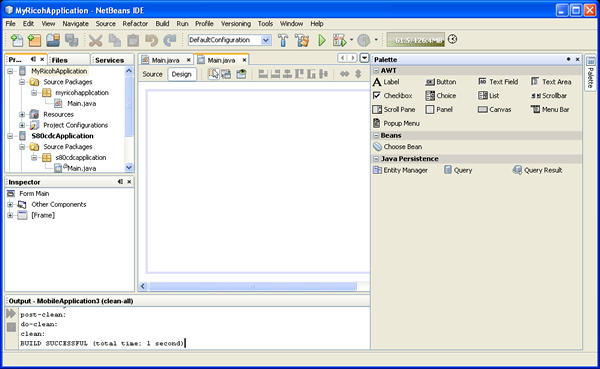
Task: Click the Build Main Project hammer icon
Action: 283,40
